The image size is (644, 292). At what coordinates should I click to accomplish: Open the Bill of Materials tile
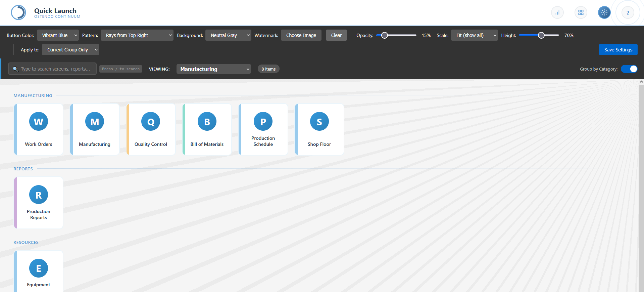click(207, 129)
